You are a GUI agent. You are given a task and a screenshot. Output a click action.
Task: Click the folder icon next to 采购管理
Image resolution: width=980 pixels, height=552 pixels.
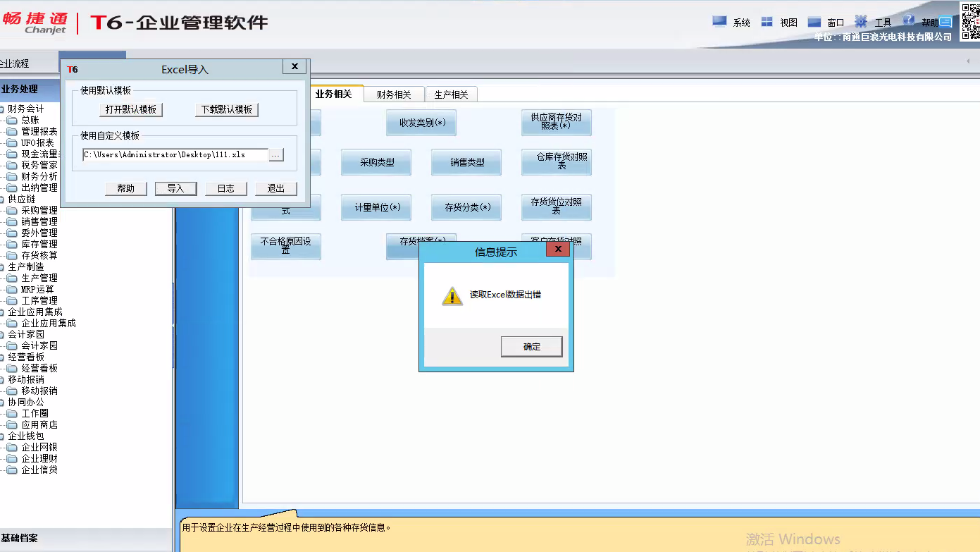(12, 210)
